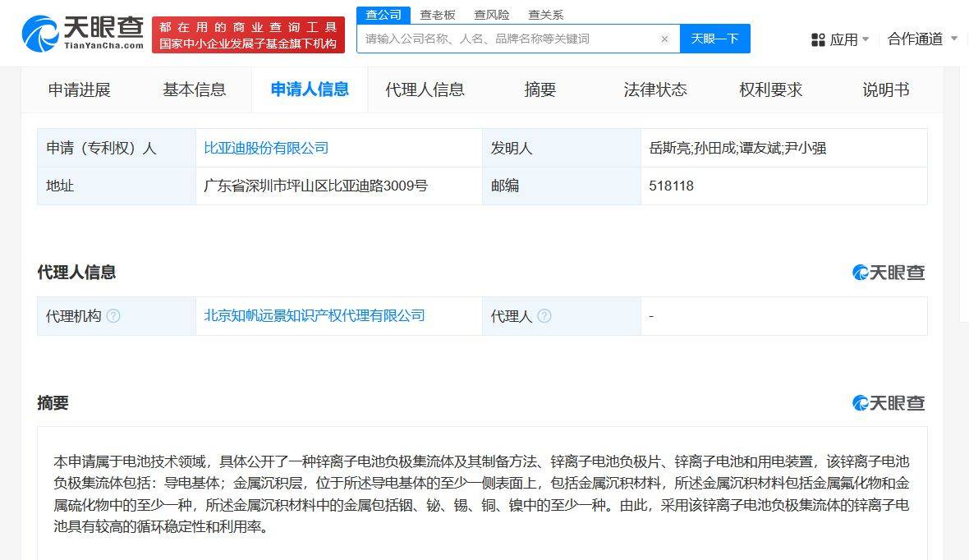Clear the search box with the × icon
The width and height of the screenshot is (969, 560).
664,39
